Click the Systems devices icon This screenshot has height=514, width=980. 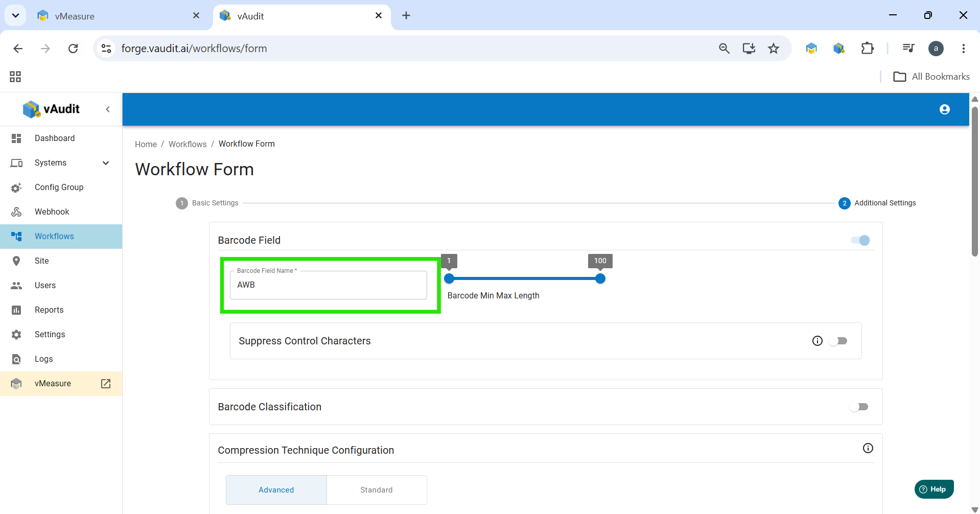(16, 163)
